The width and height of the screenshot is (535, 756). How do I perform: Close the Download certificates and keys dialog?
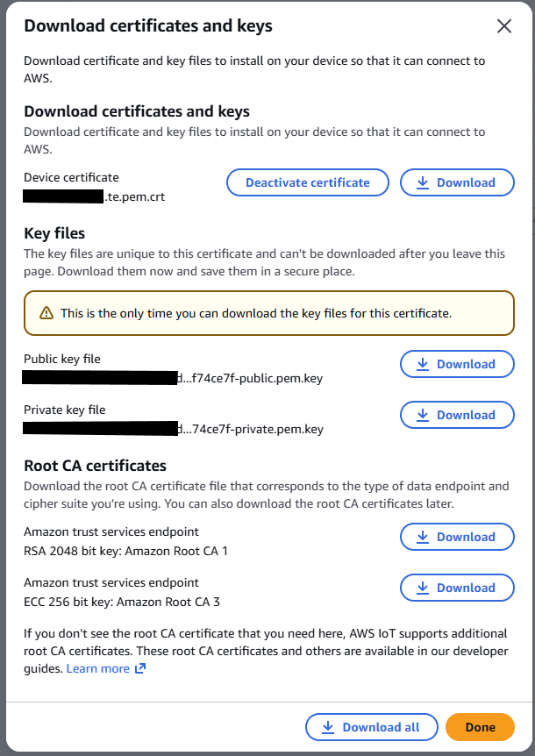(x=504, y=26)
